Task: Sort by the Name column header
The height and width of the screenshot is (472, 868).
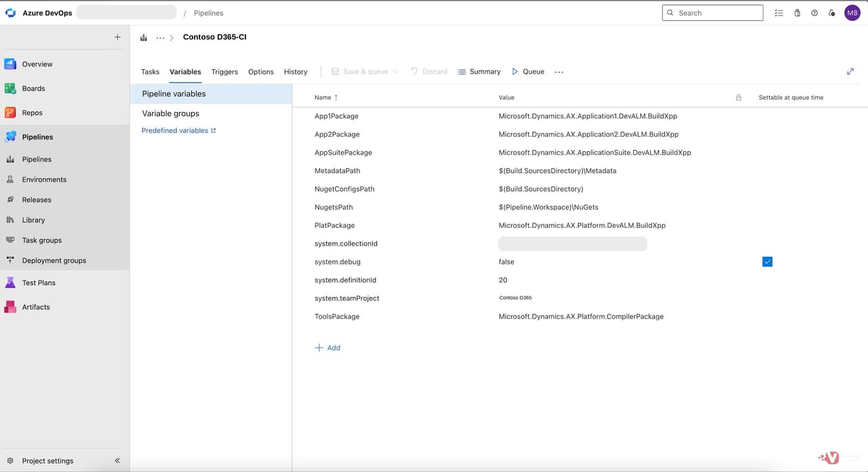Action: tap(326, 98)
